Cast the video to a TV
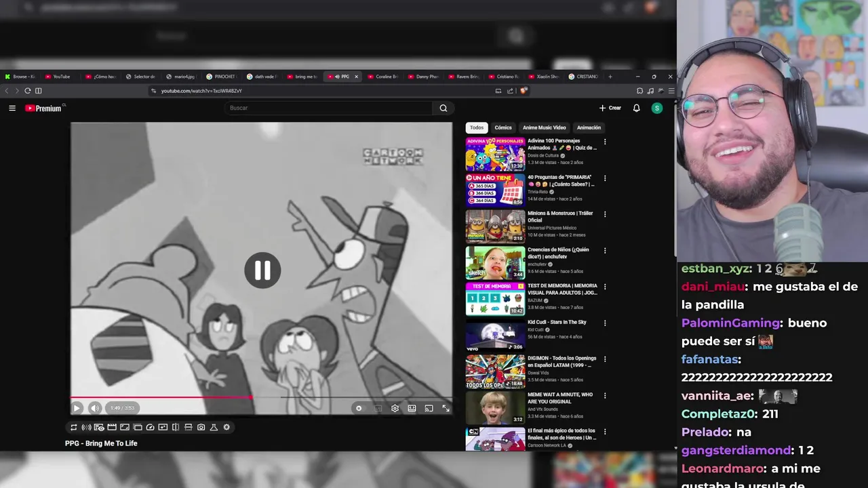The height and width of the screenshot is (488, 868). tap(429, 408)
